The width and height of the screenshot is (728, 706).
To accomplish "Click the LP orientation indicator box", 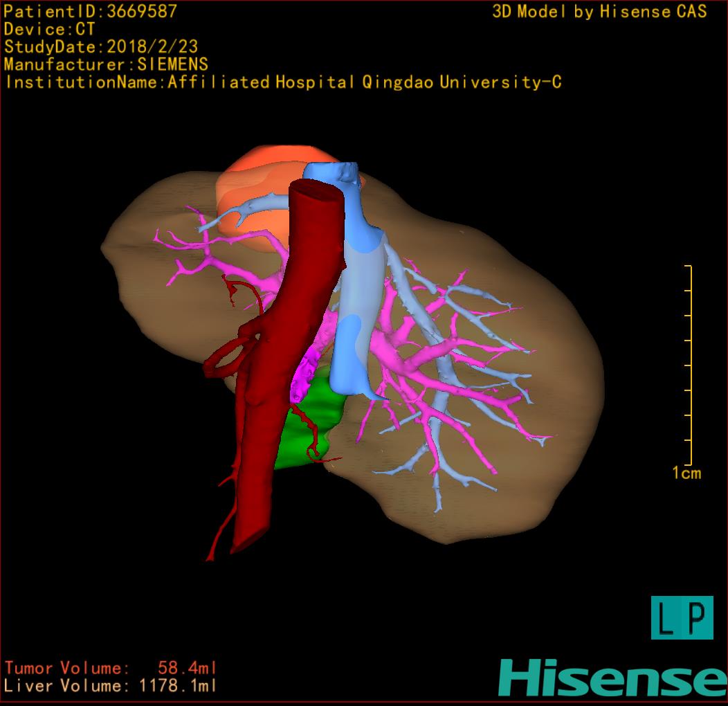I will (682, 617).
